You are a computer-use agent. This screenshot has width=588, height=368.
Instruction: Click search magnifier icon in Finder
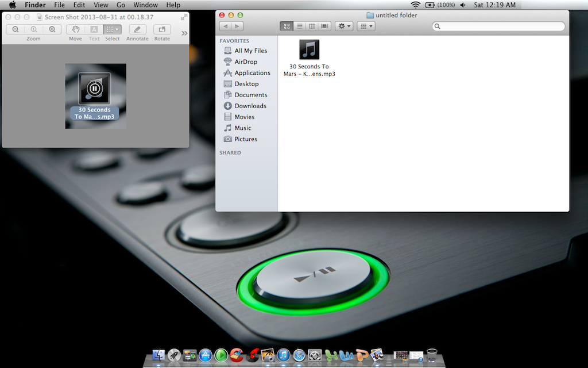tap(437, 26)
